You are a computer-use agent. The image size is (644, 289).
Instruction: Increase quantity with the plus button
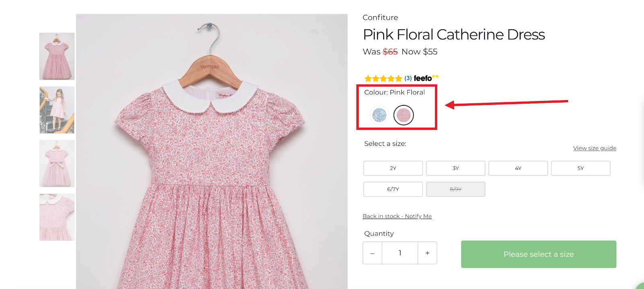point(427,253)
